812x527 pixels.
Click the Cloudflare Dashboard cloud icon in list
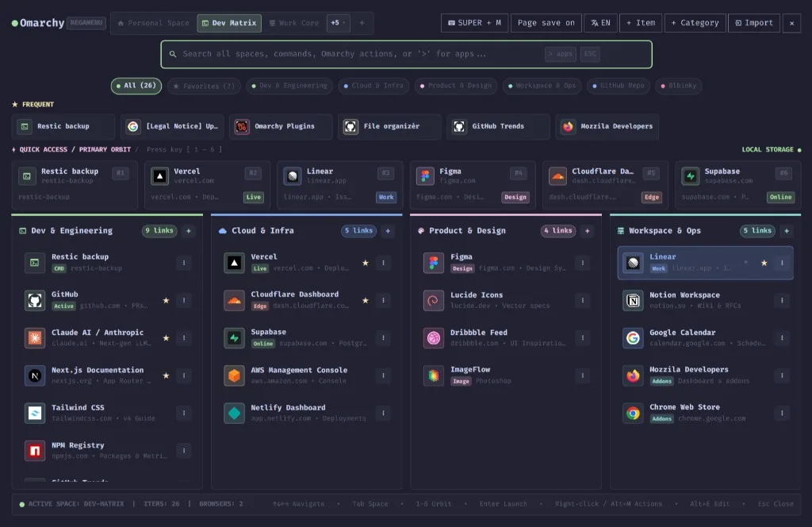coord(234,301)
